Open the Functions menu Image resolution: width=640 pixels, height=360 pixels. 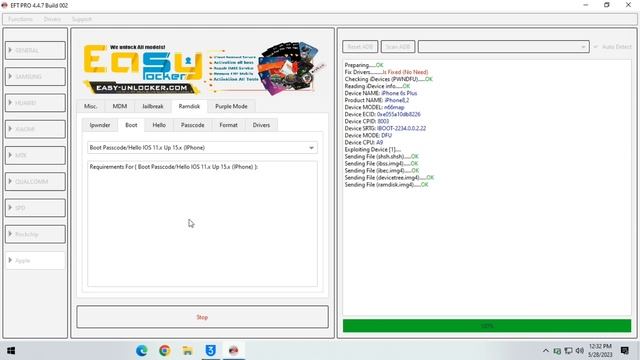[x=20, y=19]
